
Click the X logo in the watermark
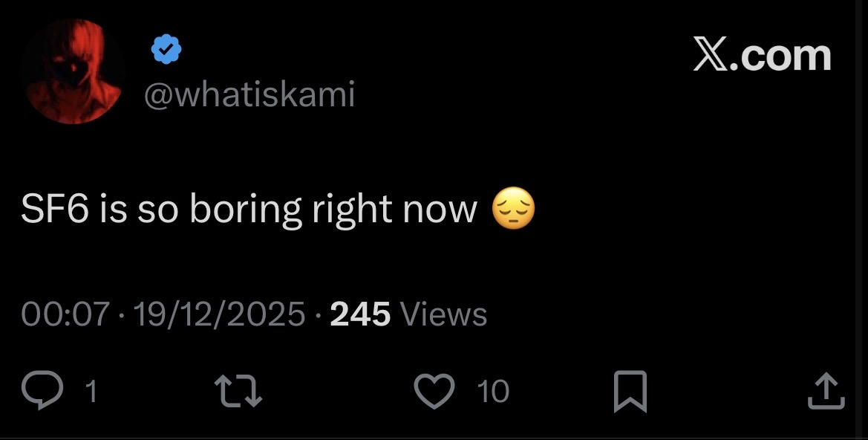tap(710, 56)
